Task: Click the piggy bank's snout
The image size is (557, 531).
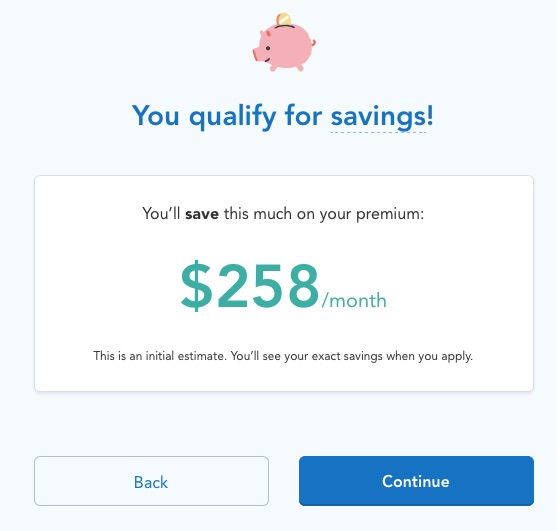Action: pyautogui.click(x=256, y=55)
